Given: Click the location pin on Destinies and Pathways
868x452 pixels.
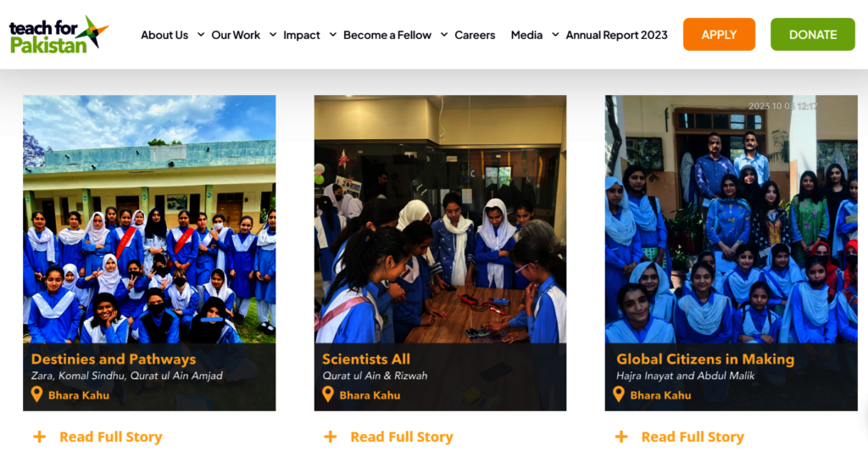Looking at the screenshot, I should tap(36, 394).
